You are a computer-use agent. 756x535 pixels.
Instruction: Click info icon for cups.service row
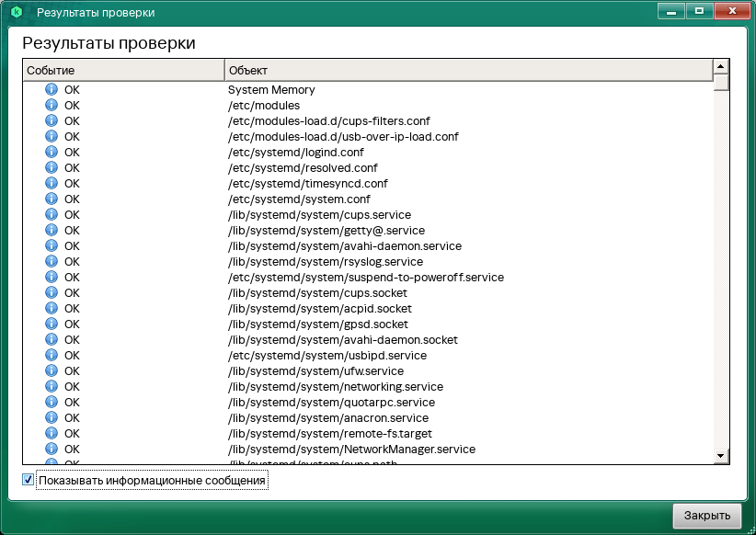point(52,215)
